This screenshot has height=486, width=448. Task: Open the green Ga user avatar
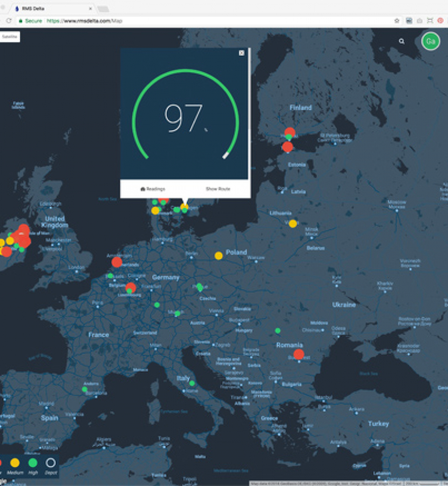431,41
